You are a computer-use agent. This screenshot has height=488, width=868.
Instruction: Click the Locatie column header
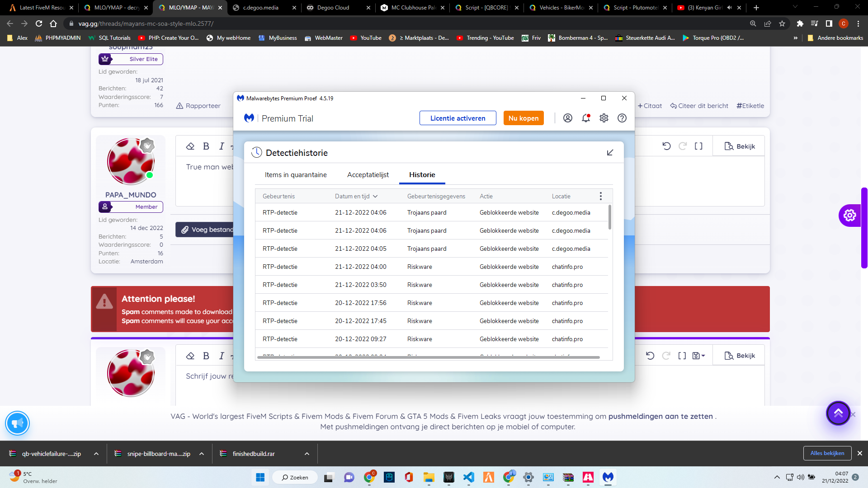[561, 196]
